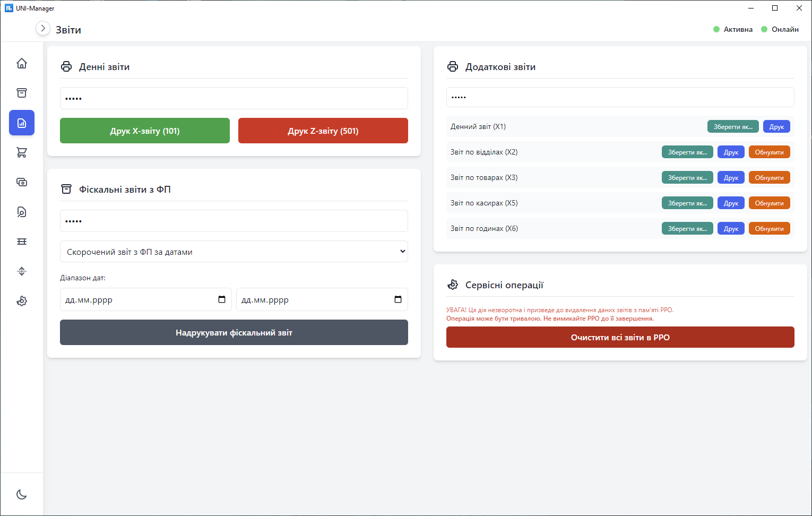Print the Z report with Друк Z-звіту (501)
812x516 pixels.
[323, 131]
